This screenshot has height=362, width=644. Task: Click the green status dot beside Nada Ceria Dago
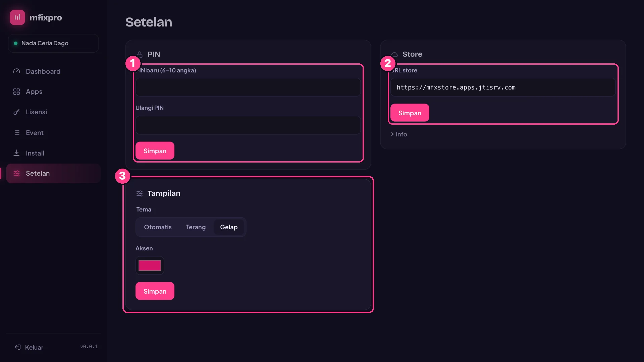[x=15, y=43]
